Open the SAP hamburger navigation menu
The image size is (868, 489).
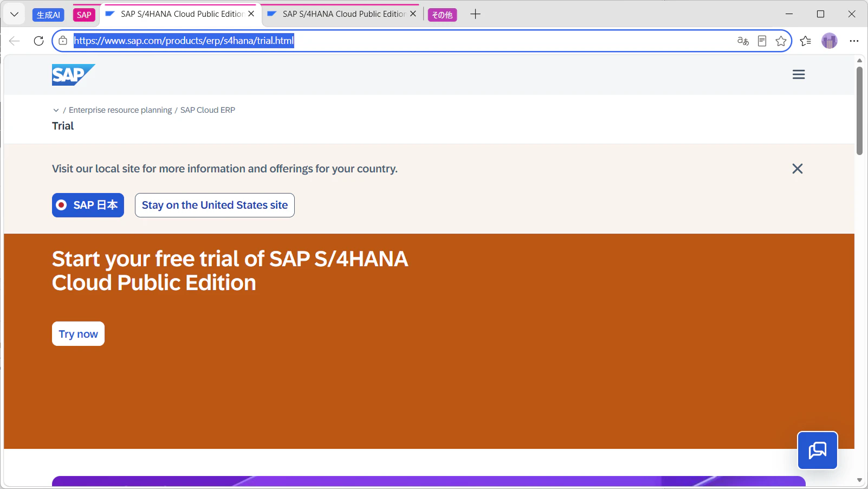click(x=799, y=75)
